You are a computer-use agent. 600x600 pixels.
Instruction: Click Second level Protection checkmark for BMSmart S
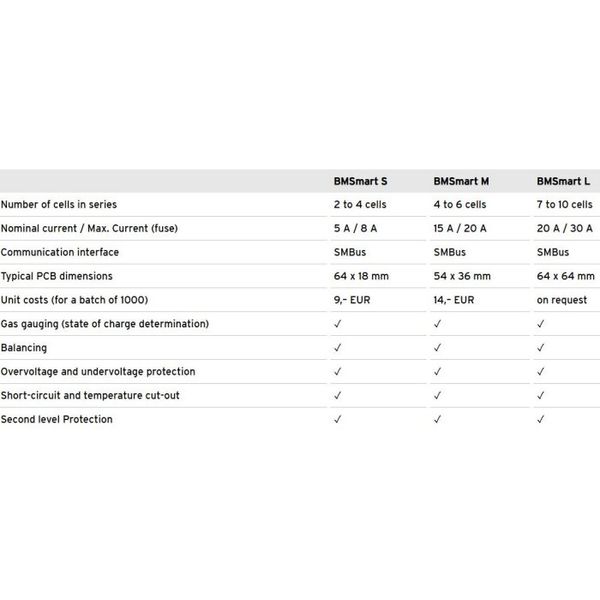pyautogui.click(x=338, y=419)
